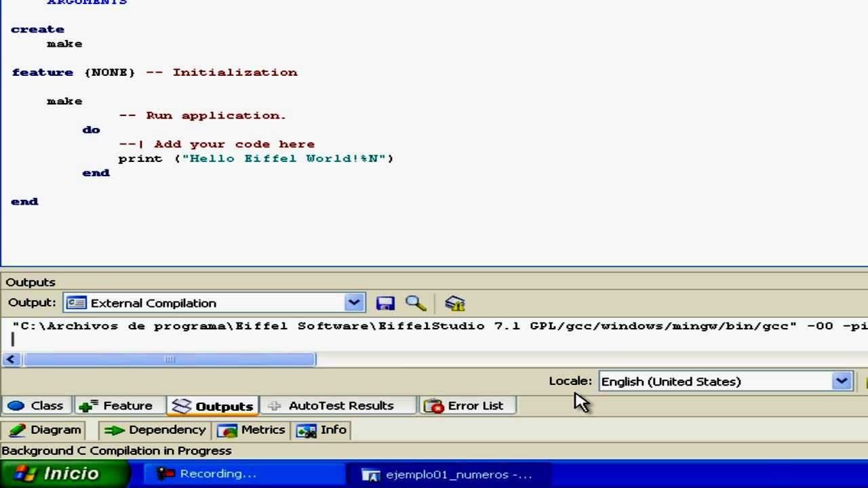The width and height of the screenshot is (868, 488).
Task: Expand the English (United States) dropdown arrow
Action: 842,382
